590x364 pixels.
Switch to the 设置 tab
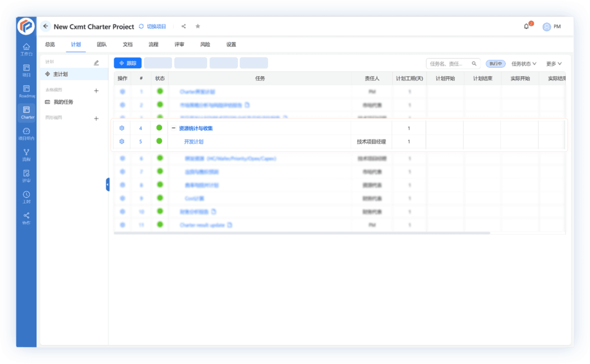(x=231, y=44)
